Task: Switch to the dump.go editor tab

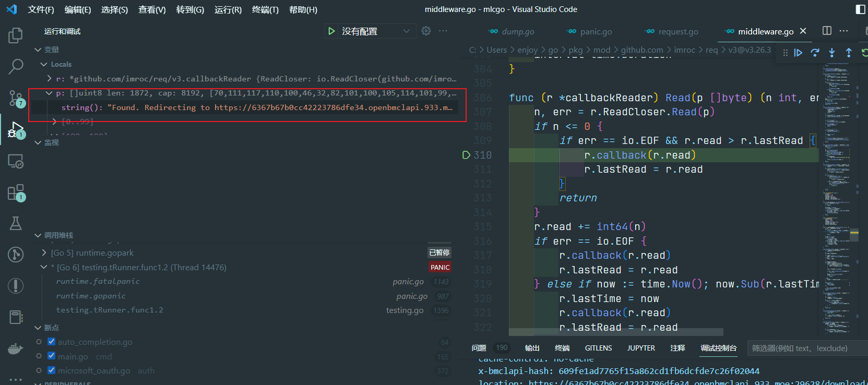Action: tap(512, 31)
